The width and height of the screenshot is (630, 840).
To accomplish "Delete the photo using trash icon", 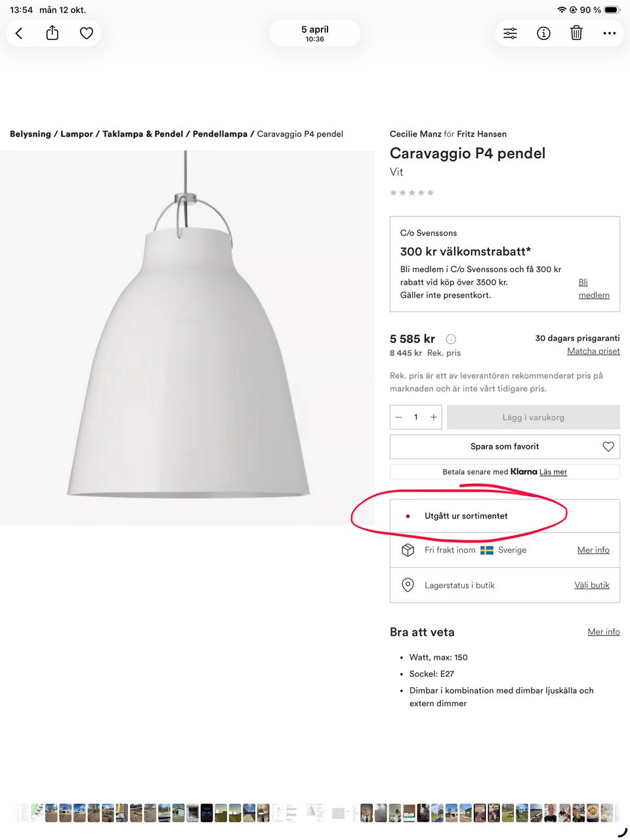I will click(576, 33).
